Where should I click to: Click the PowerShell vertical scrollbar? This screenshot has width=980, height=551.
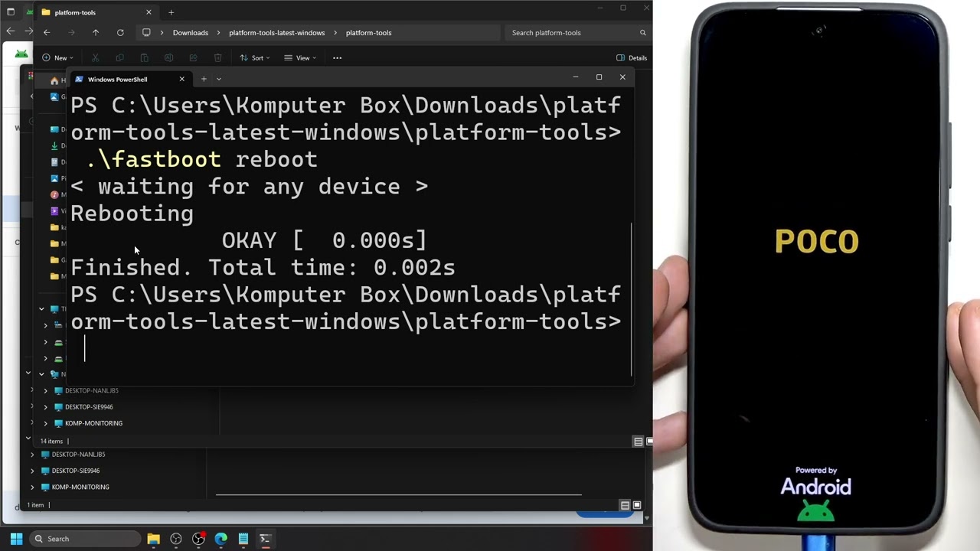(632, 298)
